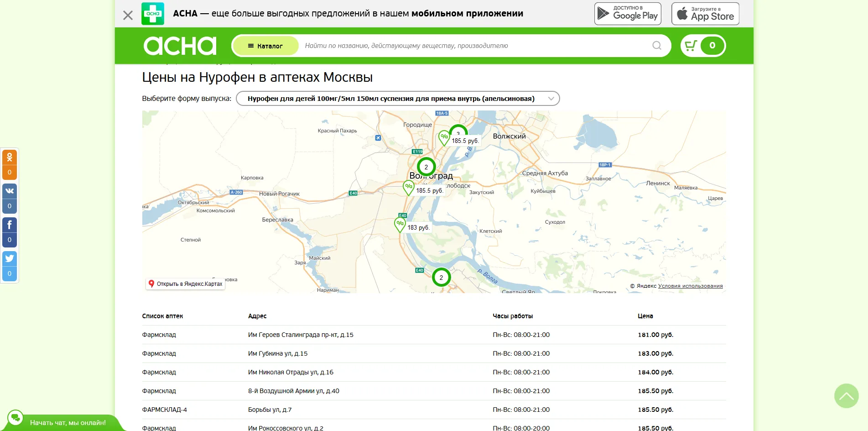Close the mobile app promo banner
The width and height of the screenshot is (868, 431).
128,16
